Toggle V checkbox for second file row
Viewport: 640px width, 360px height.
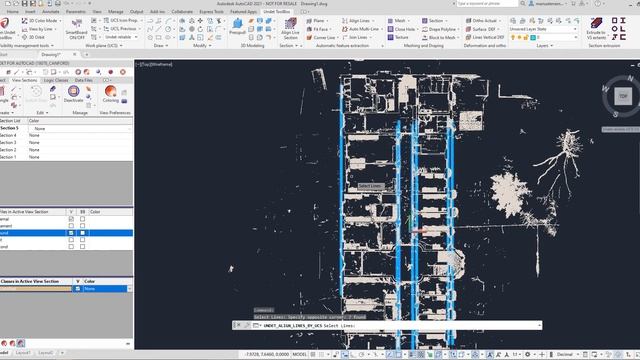click(71, 226)
